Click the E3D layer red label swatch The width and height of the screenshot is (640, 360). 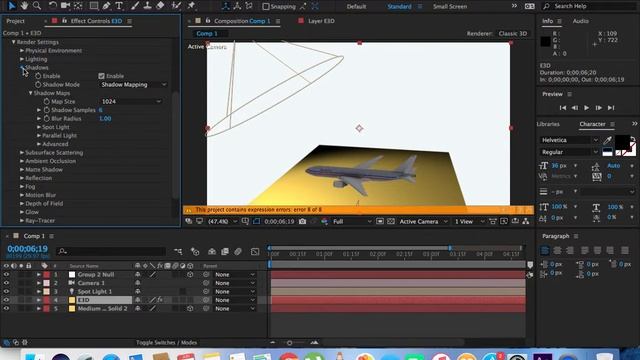[x=47, y=300]
